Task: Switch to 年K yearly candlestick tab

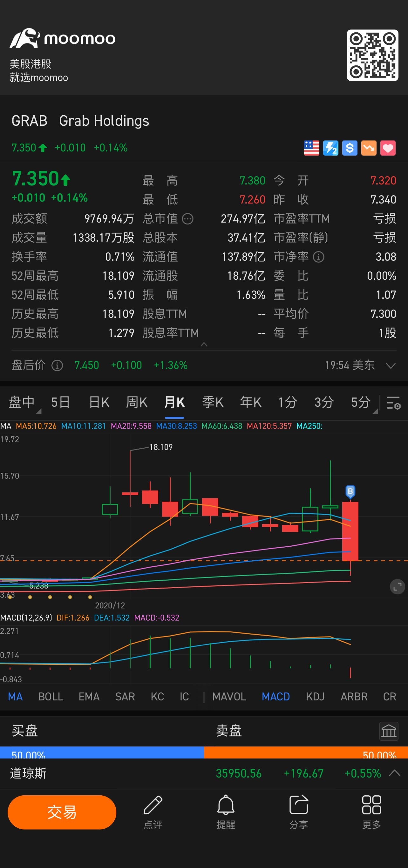Action: pos(250,402)
